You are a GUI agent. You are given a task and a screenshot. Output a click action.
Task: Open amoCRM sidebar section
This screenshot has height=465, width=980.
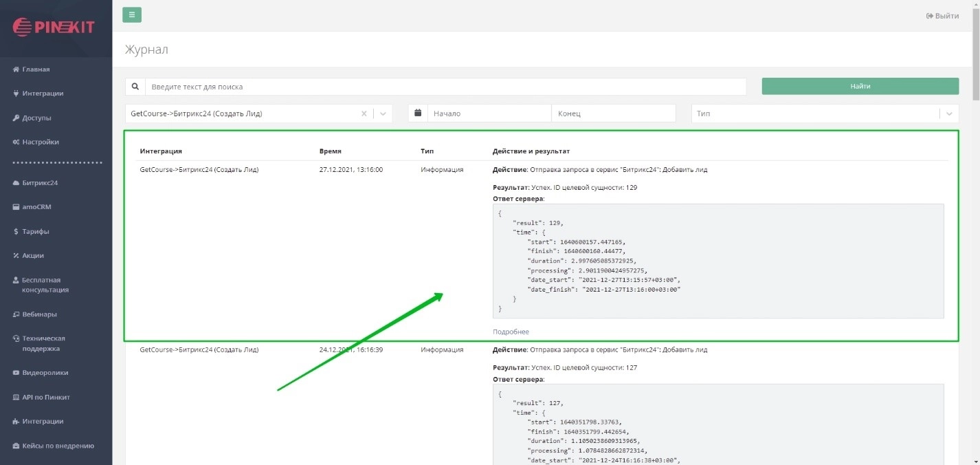[36, 207]
